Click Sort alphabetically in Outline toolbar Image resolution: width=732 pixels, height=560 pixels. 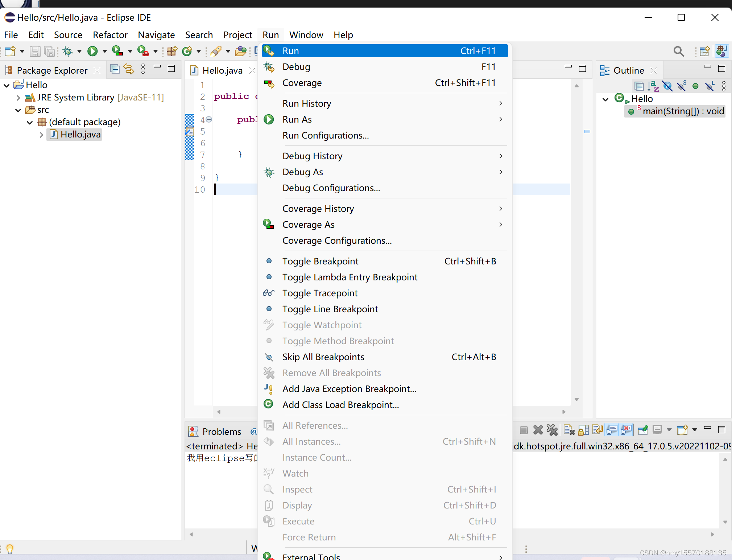653,86
